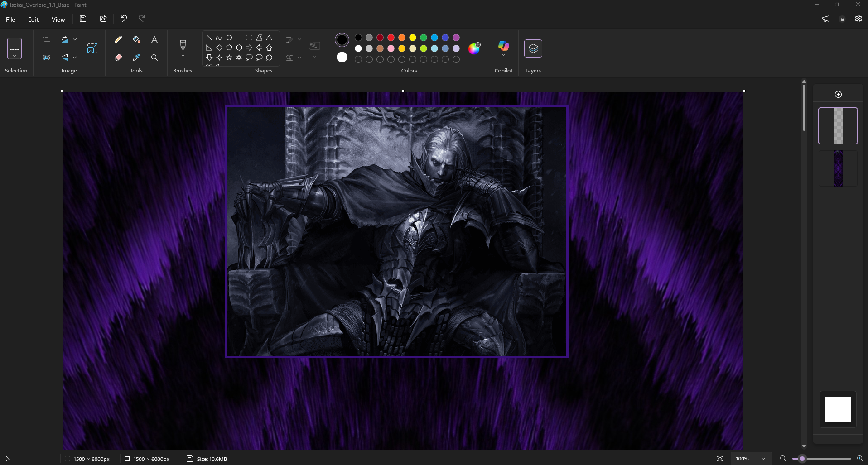868x465 pixels.
Task: Click the Fit to window button
Action: point(720,459)
